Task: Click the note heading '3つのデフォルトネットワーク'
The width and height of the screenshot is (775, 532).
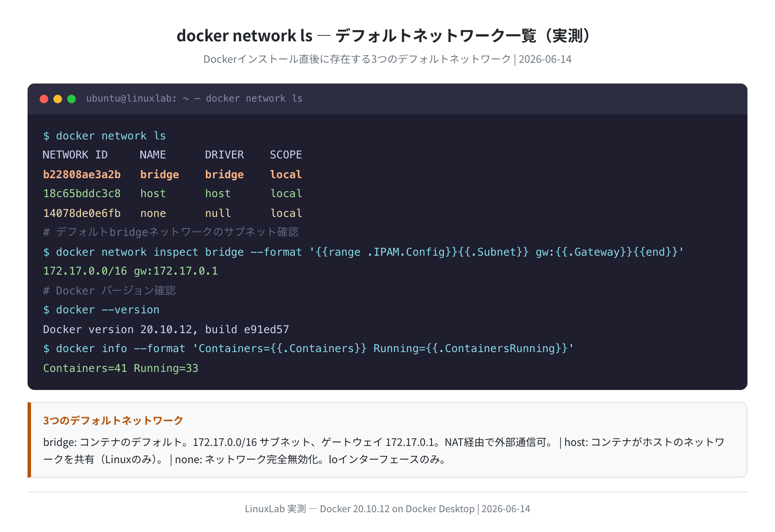Action: 113,421
